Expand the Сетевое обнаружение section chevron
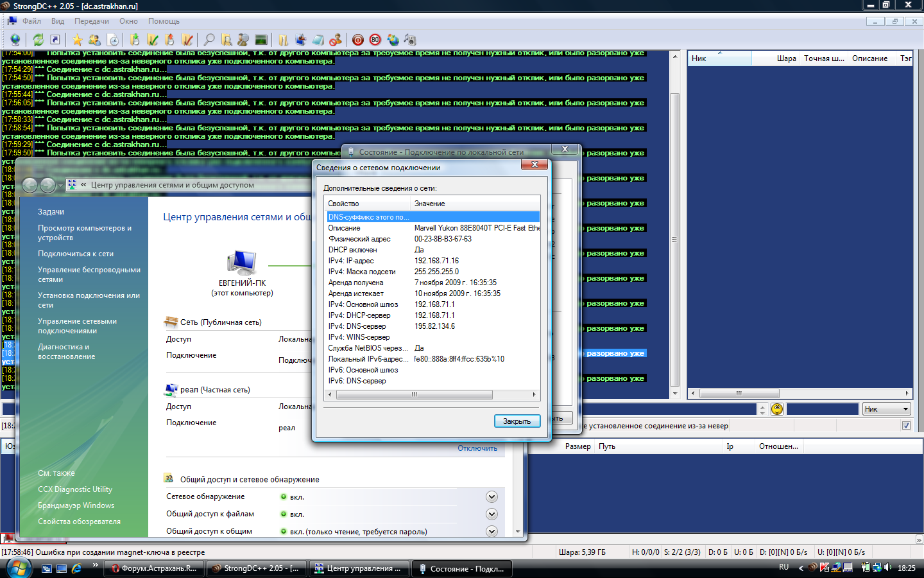 point(492,496)
